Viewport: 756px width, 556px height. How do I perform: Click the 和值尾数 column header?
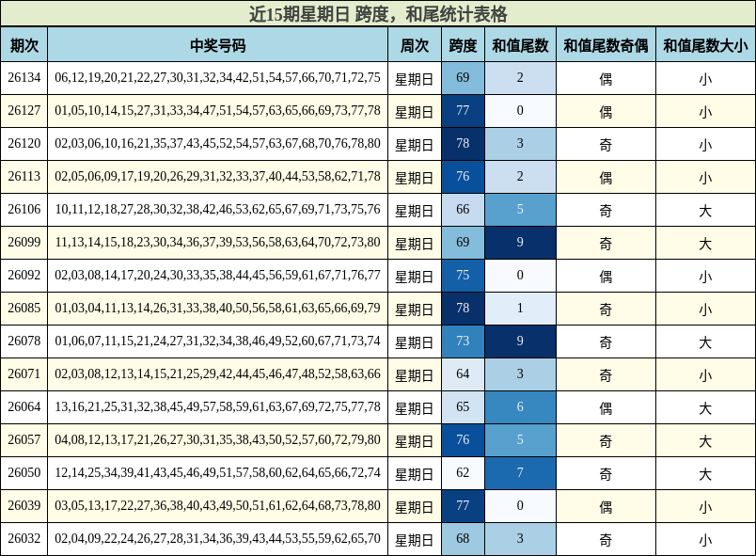[x=520, y=45]
